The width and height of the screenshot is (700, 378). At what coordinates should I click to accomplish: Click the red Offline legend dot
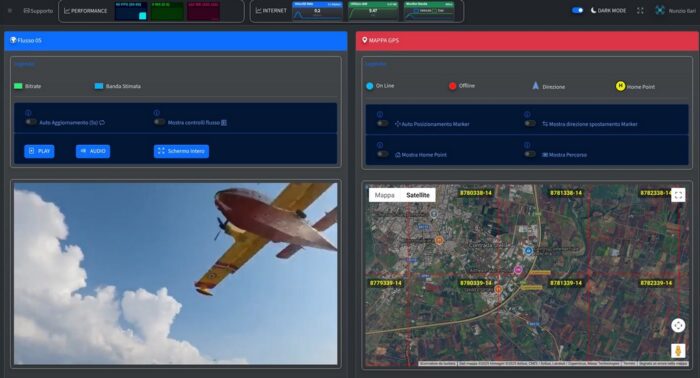[x=452, y=86]
